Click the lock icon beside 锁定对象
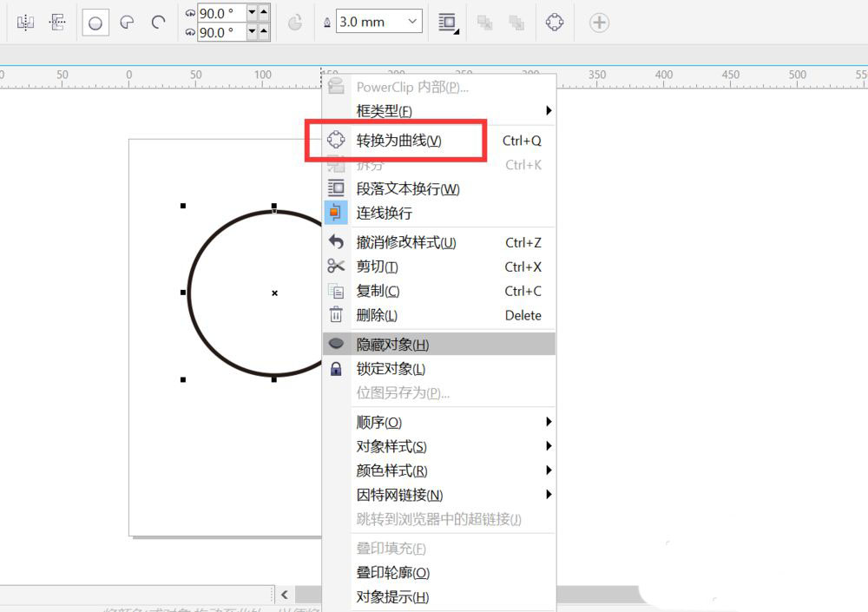The height and width of the screenshot is (612, 868). tap(336, 369)
